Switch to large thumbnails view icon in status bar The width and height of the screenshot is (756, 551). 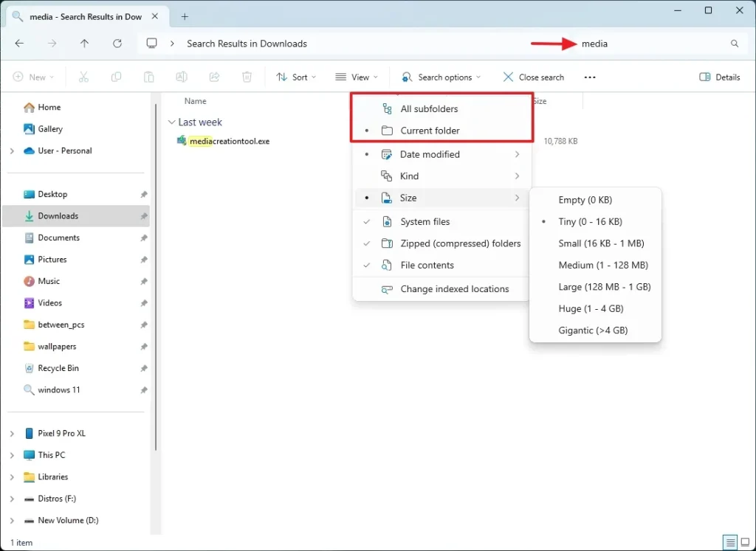click(x=745, y=542)
